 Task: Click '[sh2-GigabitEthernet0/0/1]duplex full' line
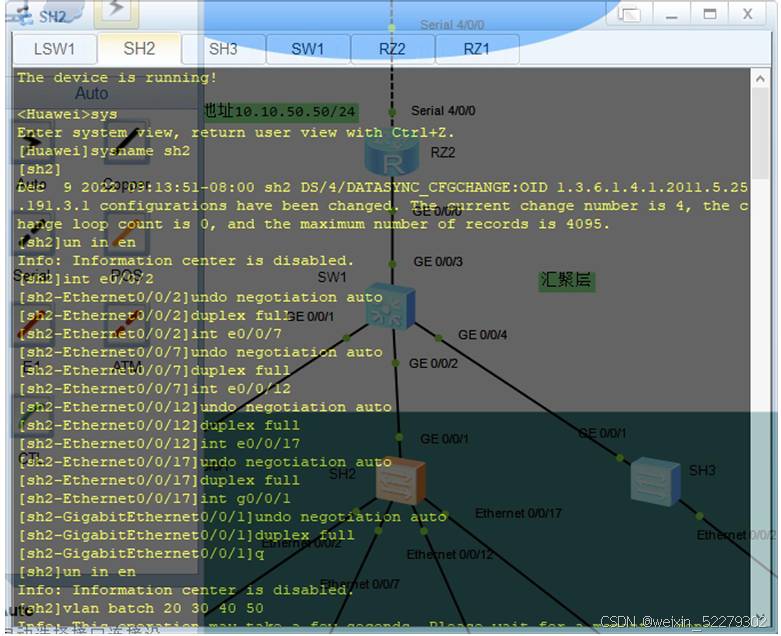click(x=186, y=535)
